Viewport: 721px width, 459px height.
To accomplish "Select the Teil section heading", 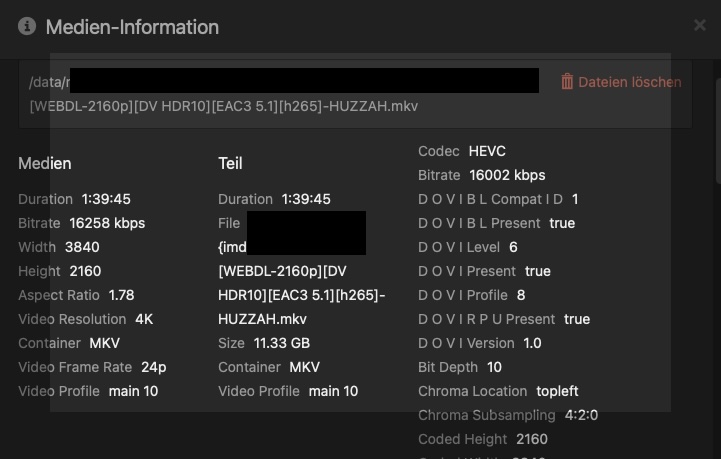I will [230, 163].
